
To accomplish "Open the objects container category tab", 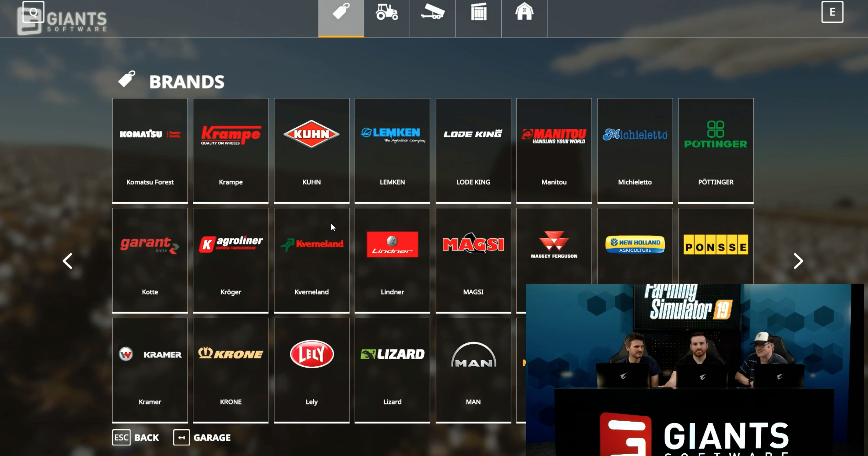I will tap(478, 14).
